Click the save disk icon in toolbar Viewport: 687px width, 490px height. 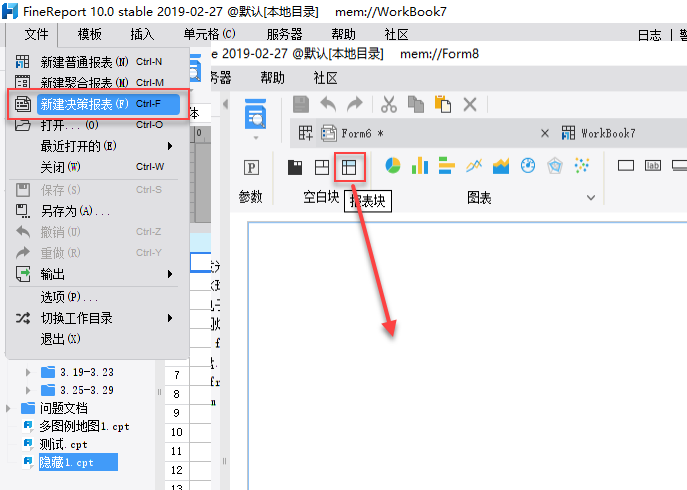(301, 105)
